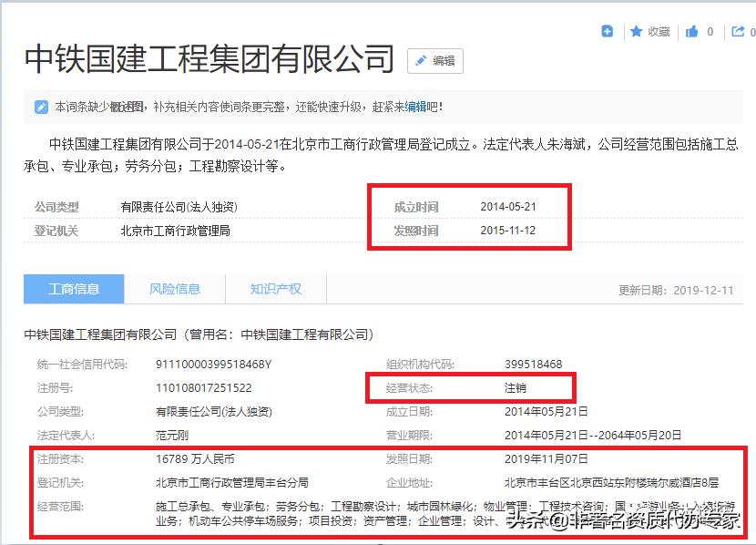Click the blue pencil icon in the notice bar
This screenshot has width=756, height=545.
click(41, 106)
